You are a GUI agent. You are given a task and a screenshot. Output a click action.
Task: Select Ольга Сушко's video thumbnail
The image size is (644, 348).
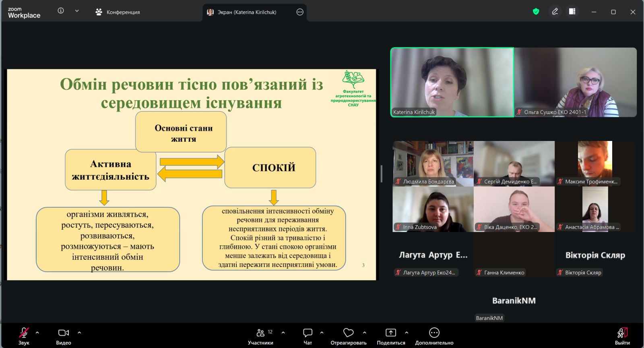tap(575, 83)
